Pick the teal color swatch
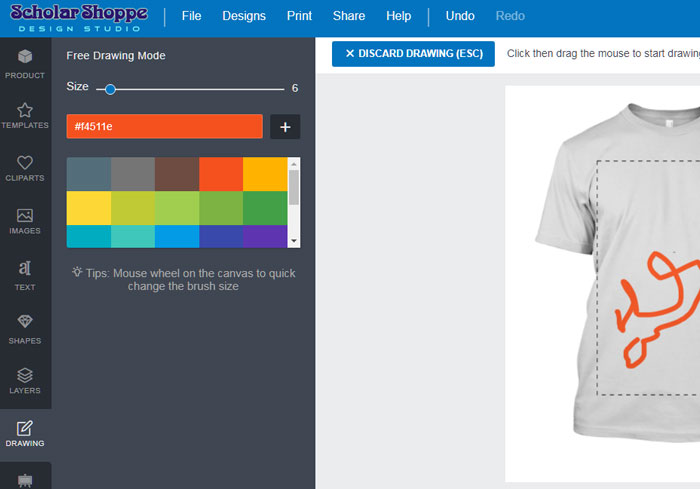700x489 pixels. pos(133,236)
